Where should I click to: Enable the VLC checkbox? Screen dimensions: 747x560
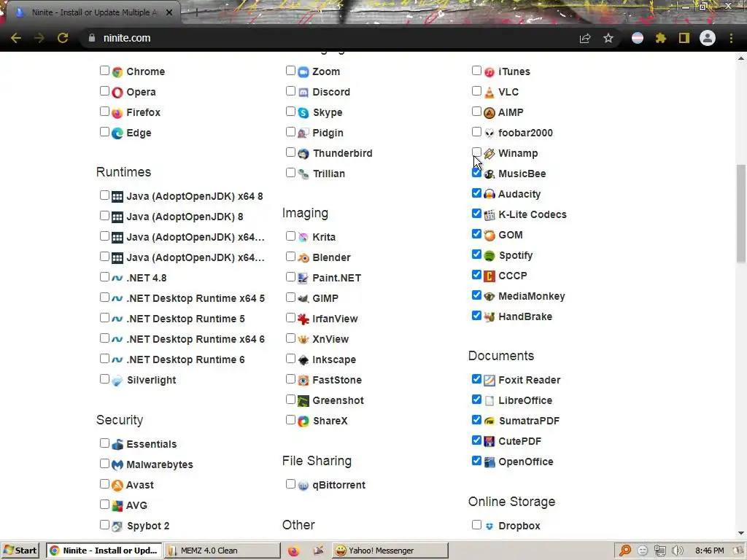476,91
